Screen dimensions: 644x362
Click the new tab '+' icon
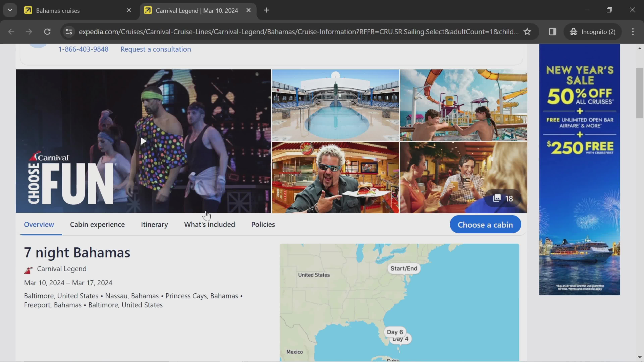pos(266,10)
